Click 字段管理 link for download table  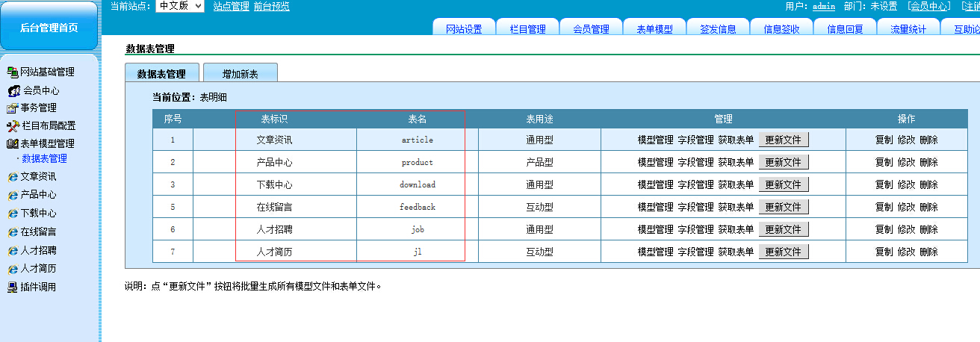pos(695,184)
